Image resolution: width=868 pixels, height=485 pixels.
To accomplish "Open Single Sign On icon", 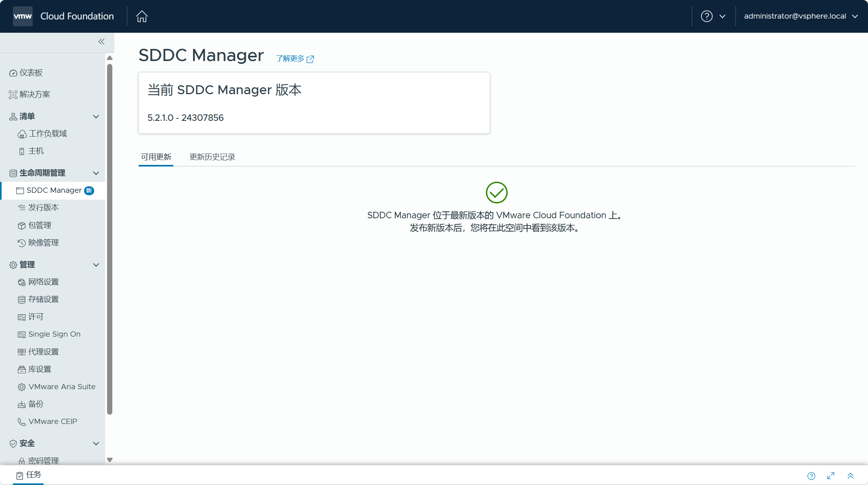I will [22, 335].
